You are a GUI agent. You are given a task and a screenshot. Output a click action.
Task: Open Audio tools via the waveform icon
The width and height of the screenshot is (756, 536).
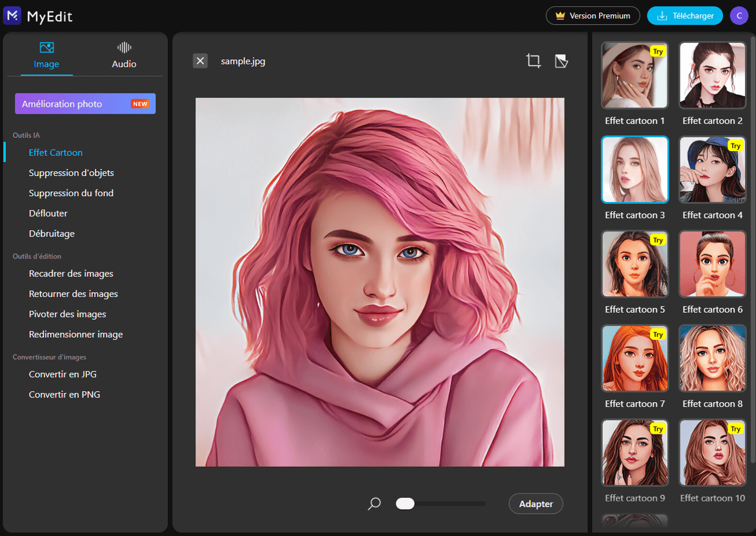point(123,47)
